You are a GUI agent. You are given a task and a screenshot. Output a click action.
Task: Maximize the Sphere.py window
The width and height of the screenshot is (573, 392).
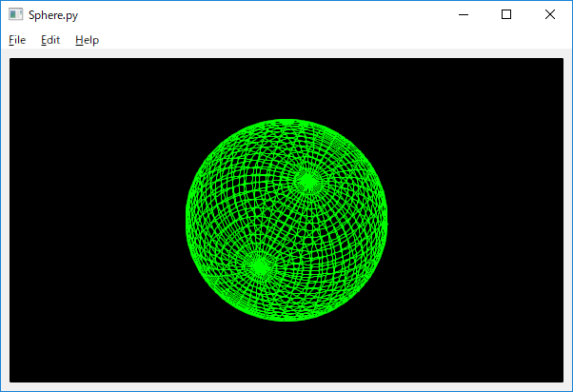pyautogui.click(x=506, y=14)
